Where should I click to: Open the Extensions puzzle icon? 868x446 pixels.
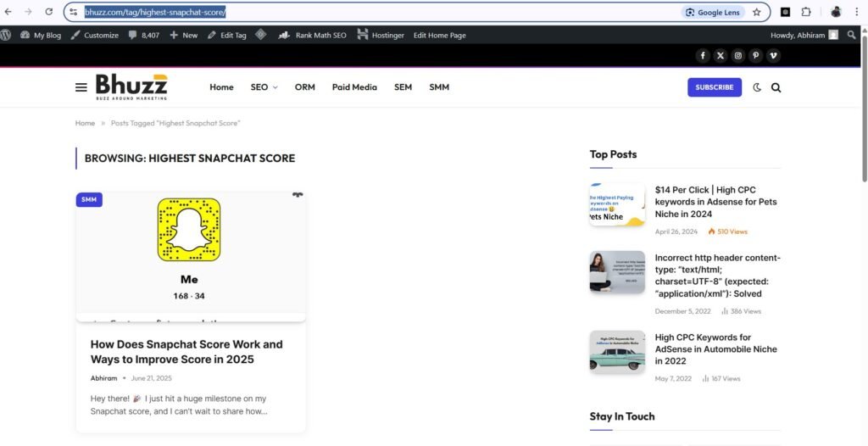pos(806,12)
